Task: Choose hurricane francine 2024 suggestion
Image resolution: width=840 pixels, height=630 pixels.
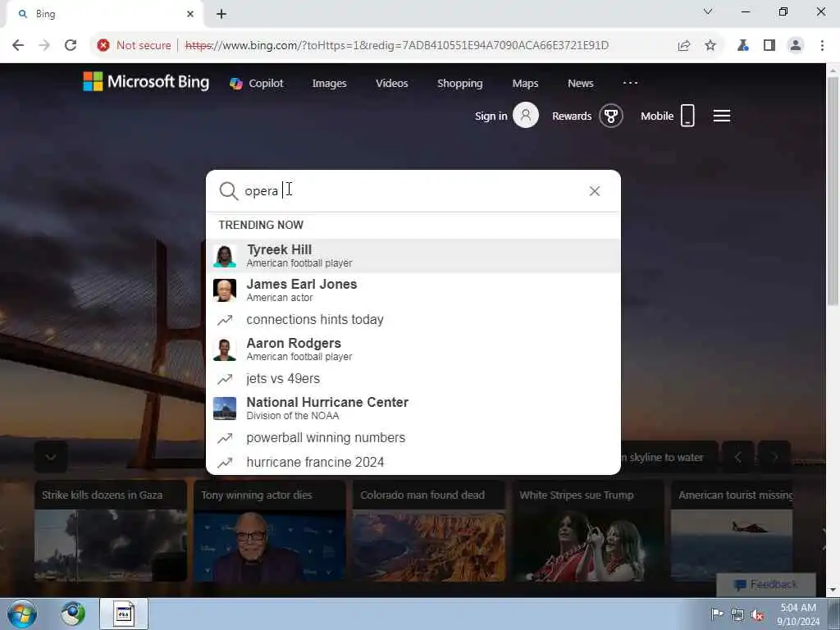Action: point(413,462)
